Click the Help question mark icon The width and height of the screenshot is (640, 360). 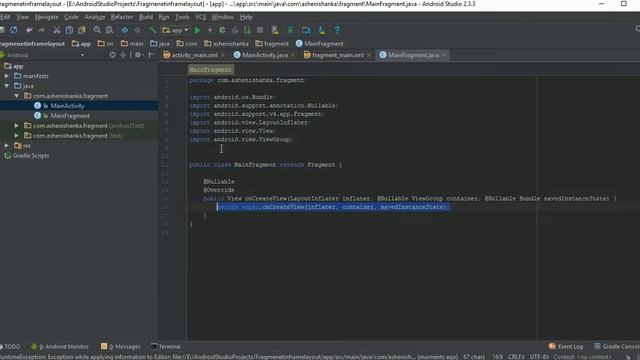point(337,30)
